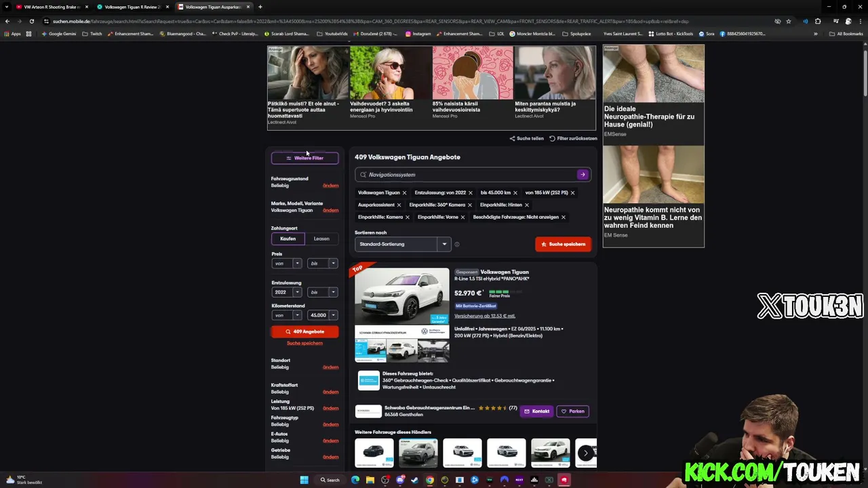Reload the page
The width and height of the screenshot is (868, 488).
[x=31, y=21]
